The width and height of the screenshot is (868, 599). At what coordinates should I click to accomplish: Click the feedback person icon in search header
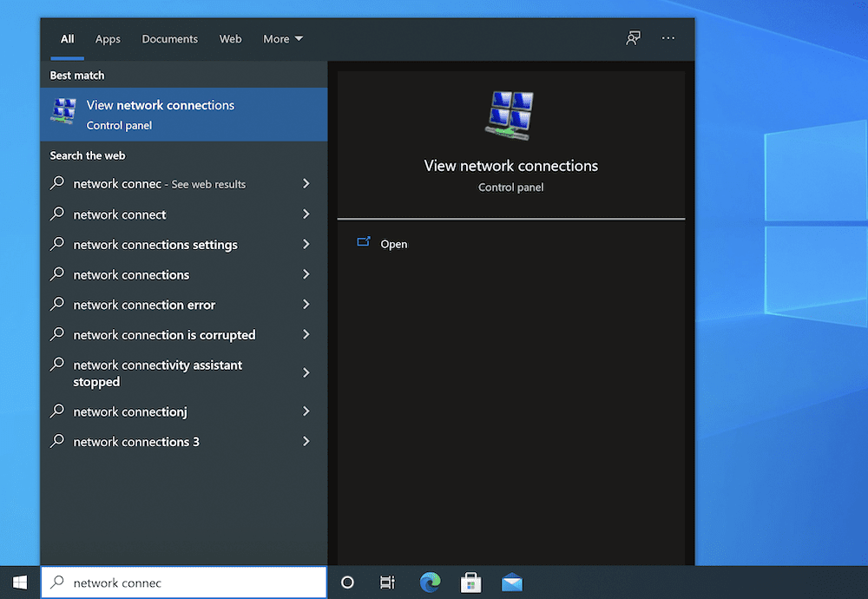634,38
